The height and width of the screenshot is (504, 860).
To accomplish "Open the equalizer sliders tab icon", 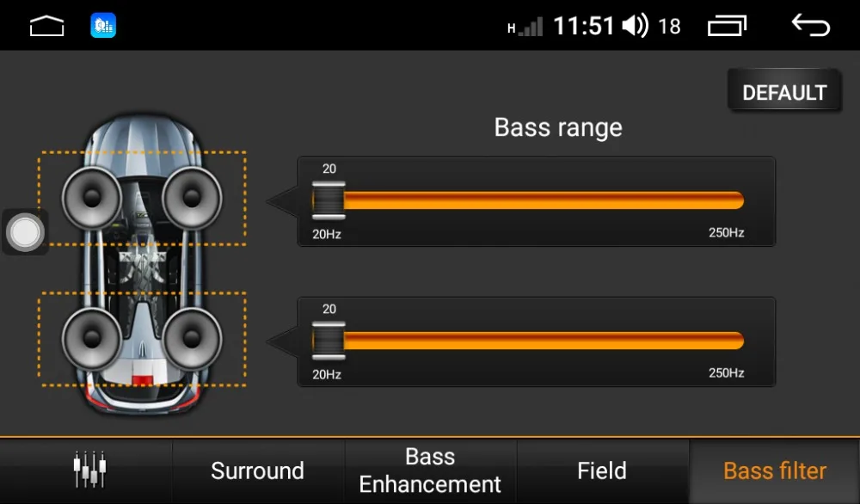I will [x=89, y=470].
